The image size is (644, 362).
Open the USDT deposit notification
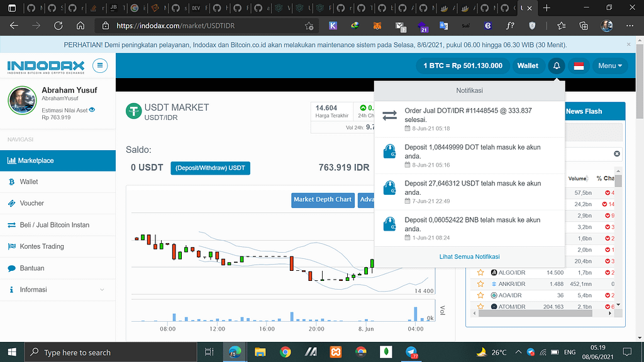click(469, 192)
